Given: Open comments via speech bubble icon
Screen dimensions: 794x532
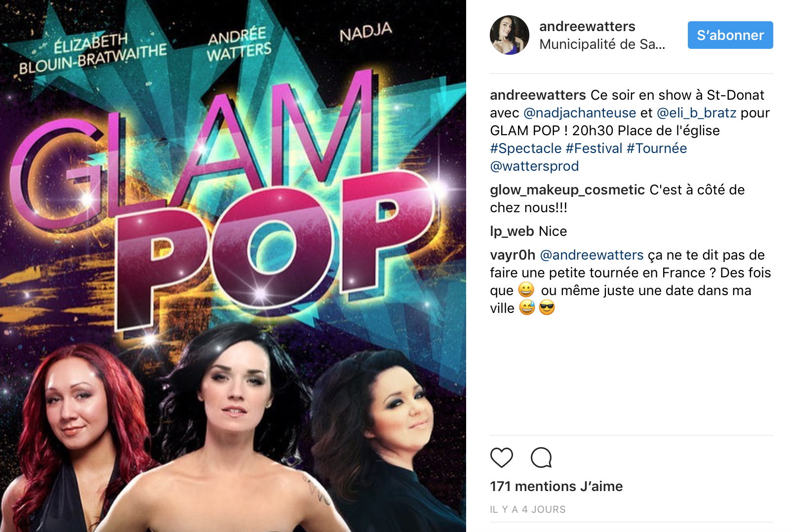Looking at the screenshot, I should tap(541, 457).
